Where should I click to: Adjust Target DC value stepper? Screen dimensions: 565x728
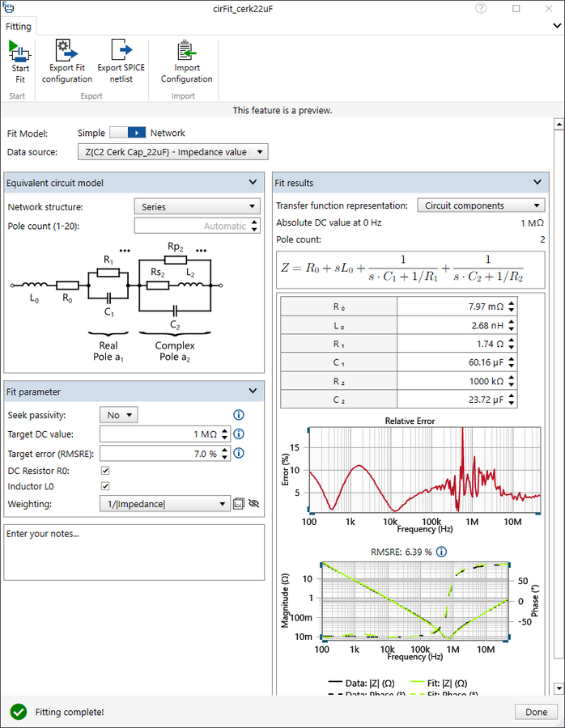pos(225,434)
